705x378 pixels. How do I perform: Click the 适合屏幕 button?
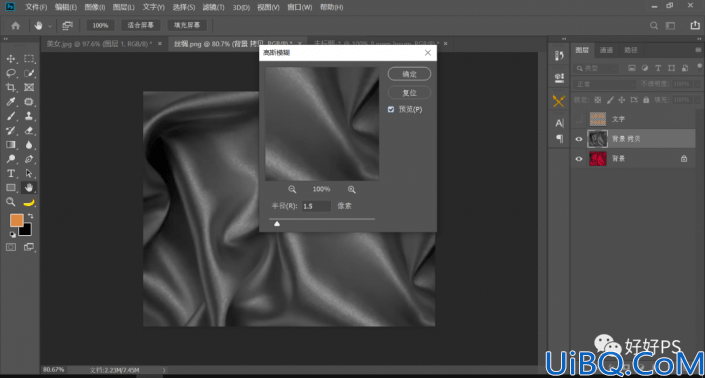(x=140, y=25)
